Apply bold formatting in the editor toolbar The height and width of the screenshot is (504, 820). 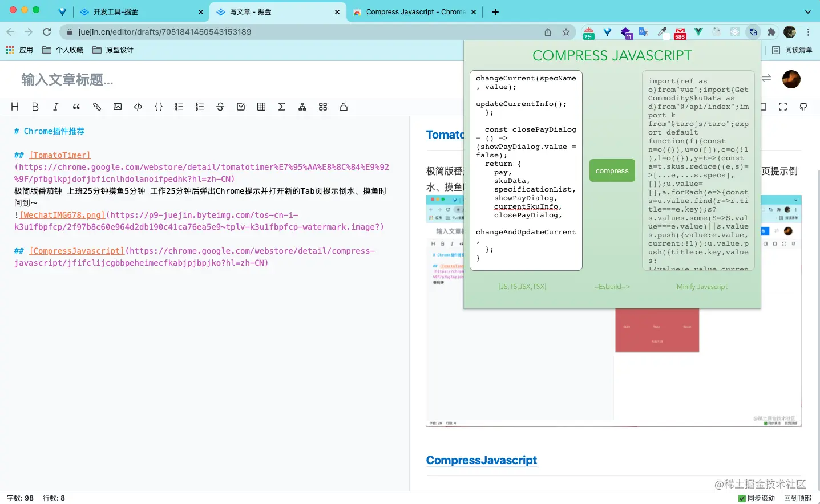click(35, 107)
